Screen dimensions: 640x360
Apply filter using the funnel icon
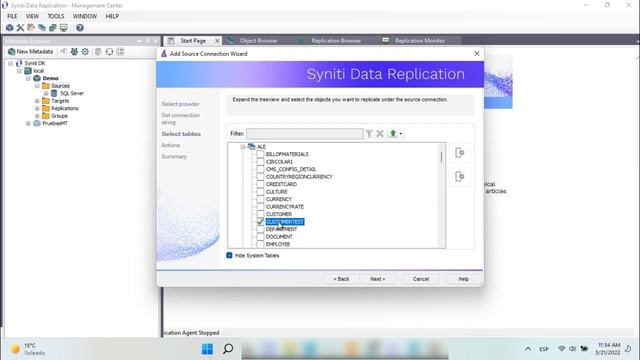[x=369, y=133]
